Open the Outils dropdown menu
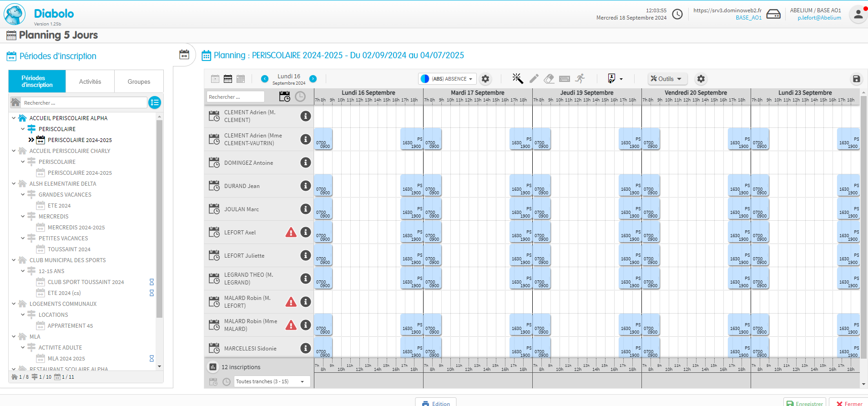868x406 pixels. (x=666, y=79)
